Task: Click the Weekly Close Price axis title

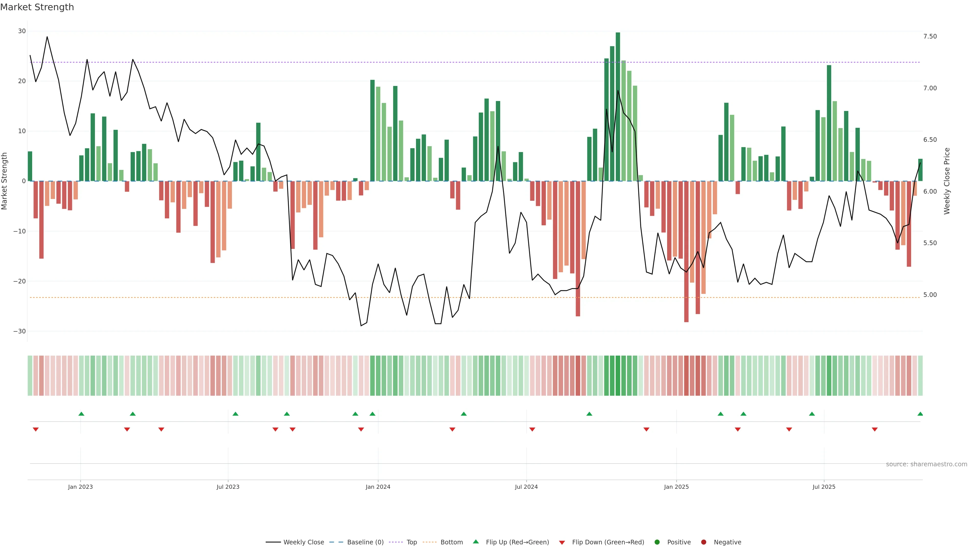Action: click(947, 181)
